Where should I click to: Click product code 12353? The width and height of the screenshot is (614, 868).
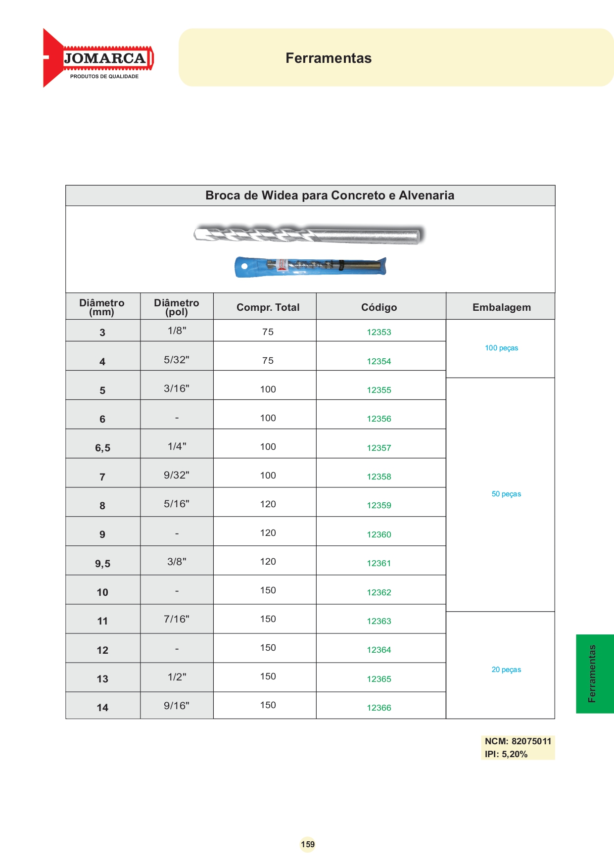pyautogui.click(x=379, y=332)
